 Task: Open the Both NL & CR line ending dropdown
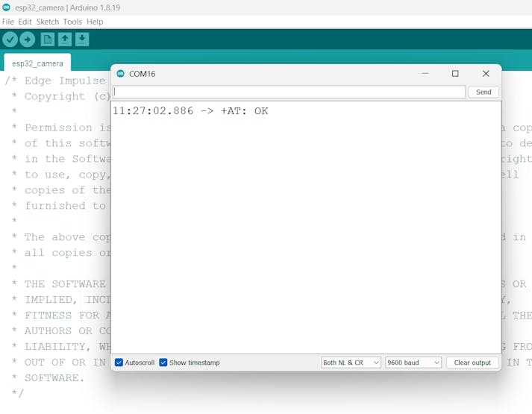(x=351, y=363)
